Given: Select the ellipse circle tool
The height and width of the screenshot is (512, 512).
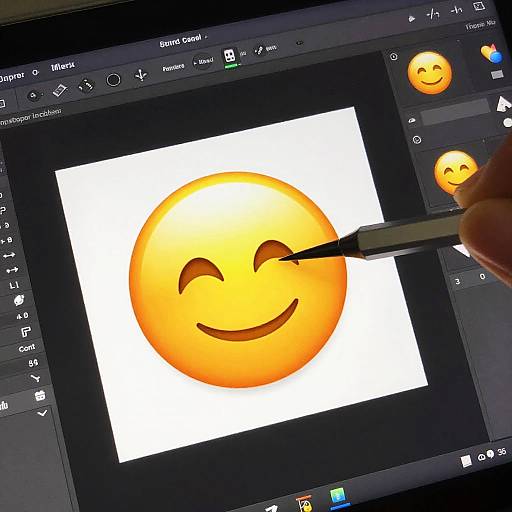Looking at the screenshot, I should click(113, 80).
